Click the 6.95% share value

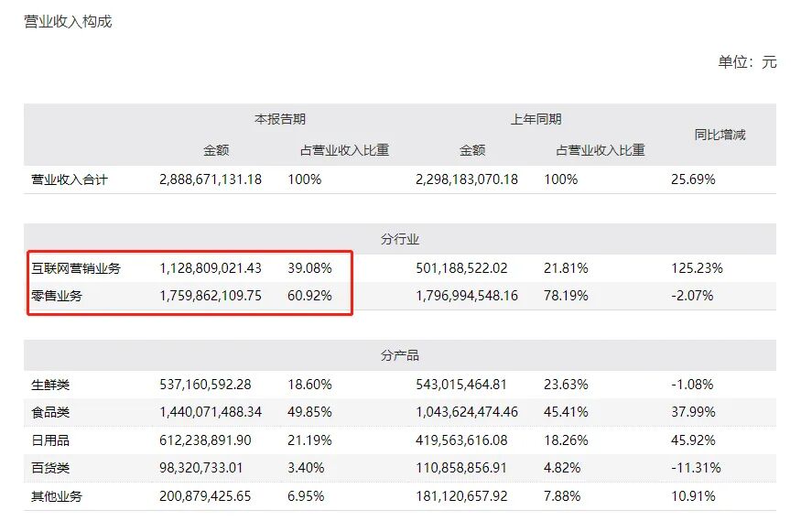tap(306, 495)
